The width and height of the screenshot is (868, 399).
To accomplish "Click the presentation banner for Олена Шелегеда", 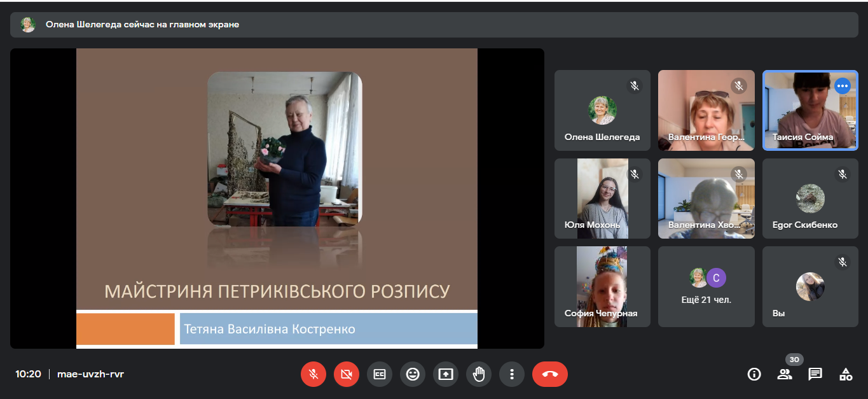I will point(434,25).
